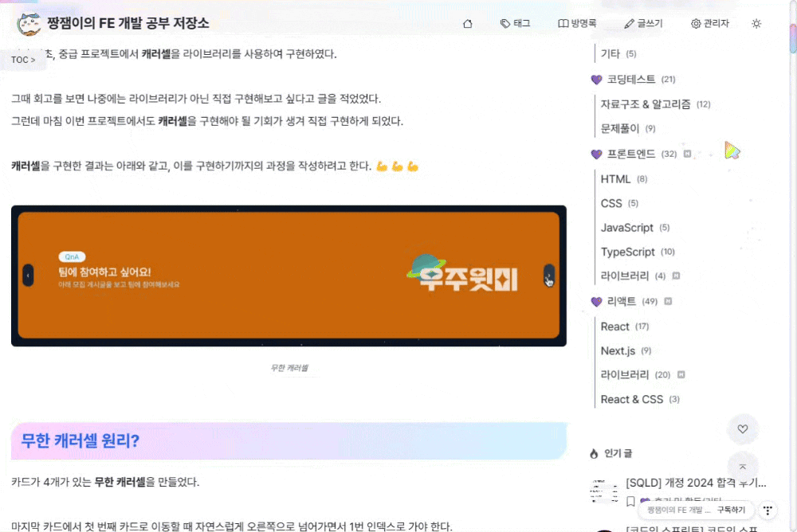This screenshot has width=797, height=532.
Task: Open the 프론트엔드 category
Action: click(642, 154)
